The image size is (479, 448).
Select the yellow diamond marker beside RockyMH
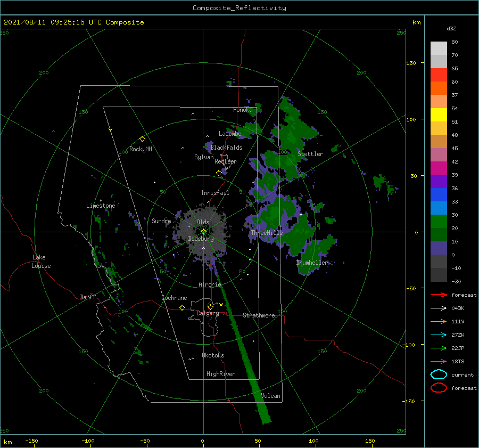142,139
